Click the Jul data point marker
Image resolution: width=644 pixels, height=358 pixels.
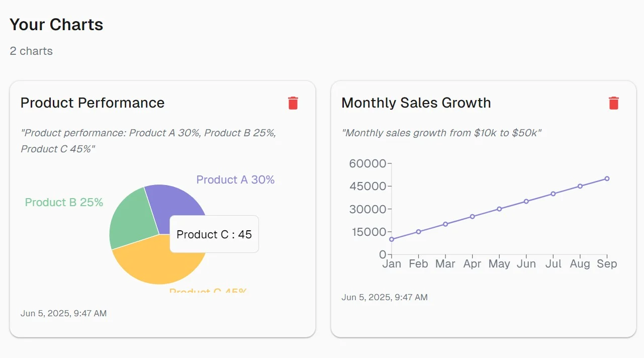click(553, 194)
